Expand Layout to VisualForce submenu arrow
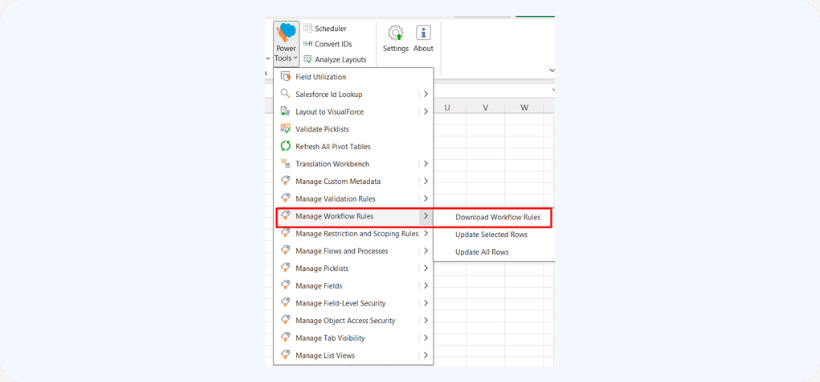The height and width of the screenshot is (382, 820). point(426,111)
